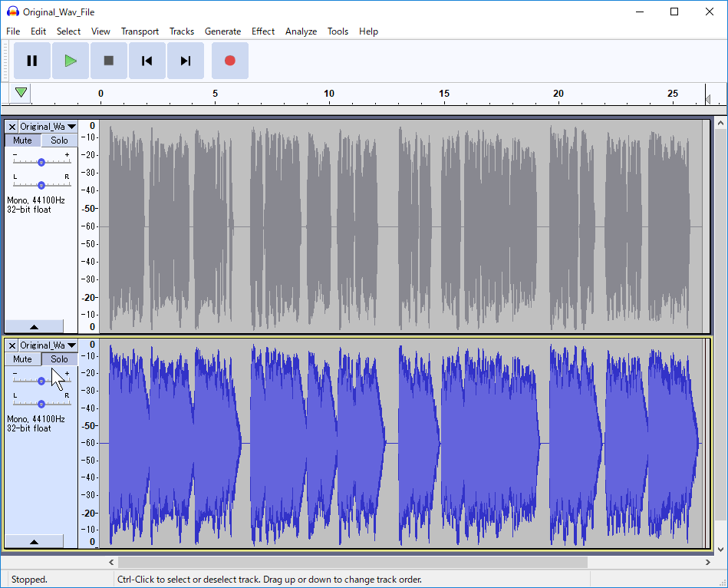The height and width of the screenshot is (588, 728).
Task: Click the vertical scrollbar down arrow
Action: 720,550
